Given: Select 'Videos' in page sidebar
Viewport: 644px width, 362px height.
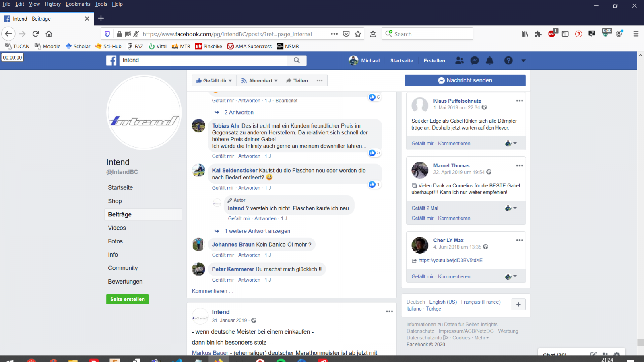Looking at the screenshot, I should tap(117, 228).
